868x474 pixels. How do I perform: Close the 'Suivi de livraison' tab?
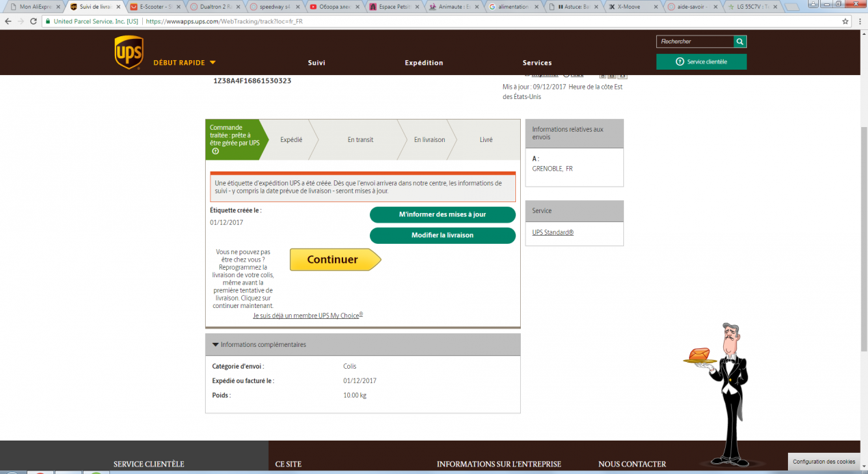(118, 6)
